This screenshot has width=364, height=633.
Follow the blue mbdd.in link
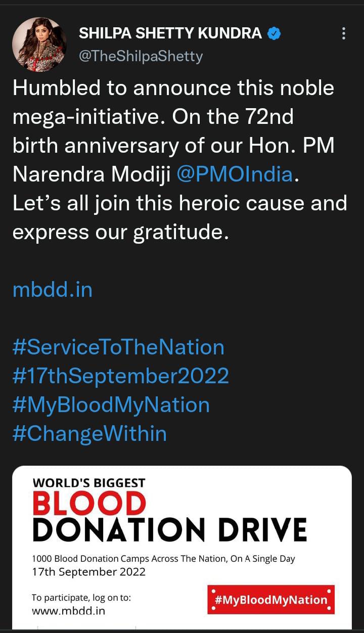tap(53, 290)
